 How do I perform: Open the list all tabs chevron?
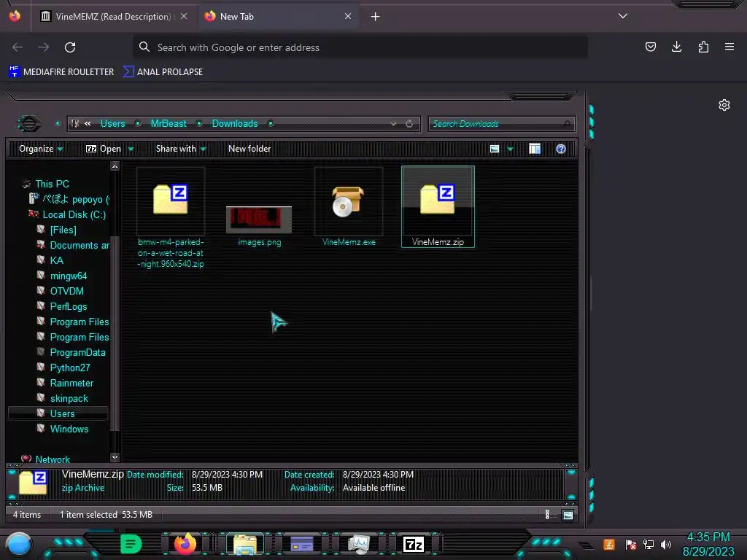point(623,16)
